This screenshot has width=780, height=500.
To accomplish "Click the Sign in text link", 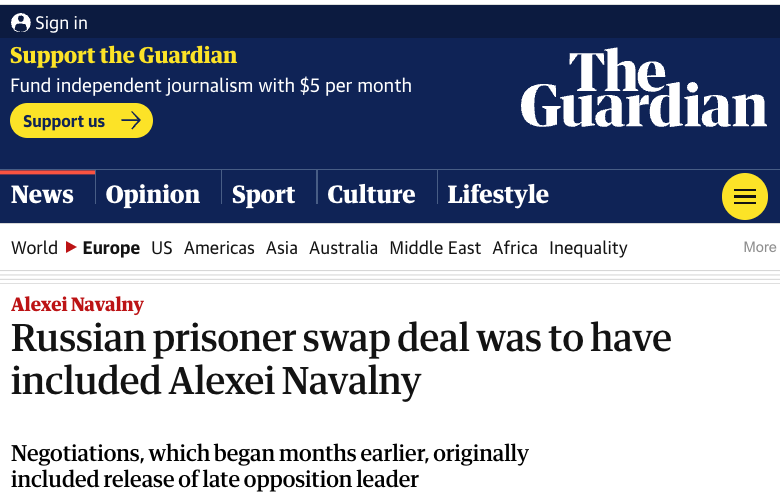I will (61, 22).
